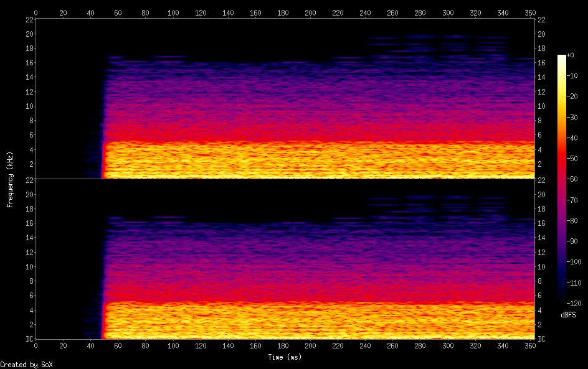Click the "Time (ms)" axis label

point(286,357)
